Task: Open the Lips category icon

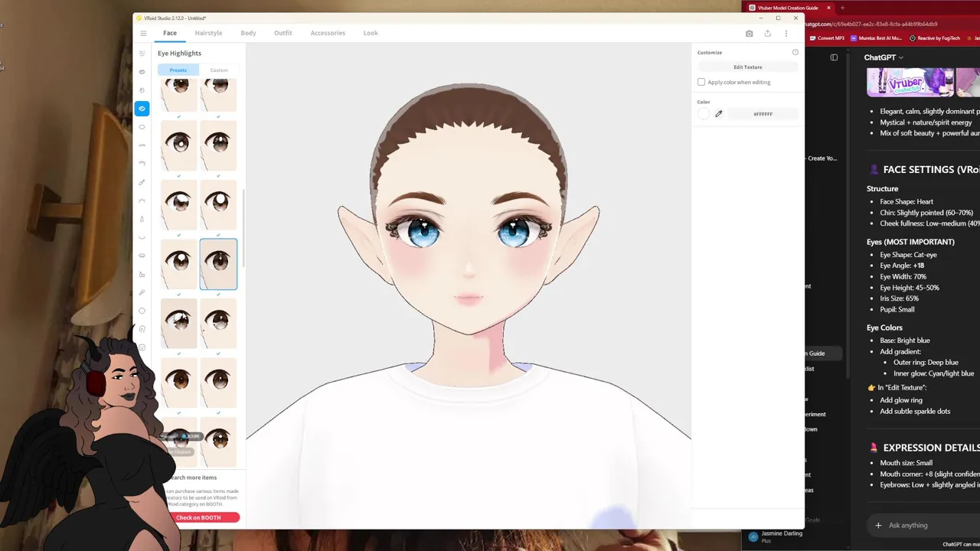Action: coord(142,256)
